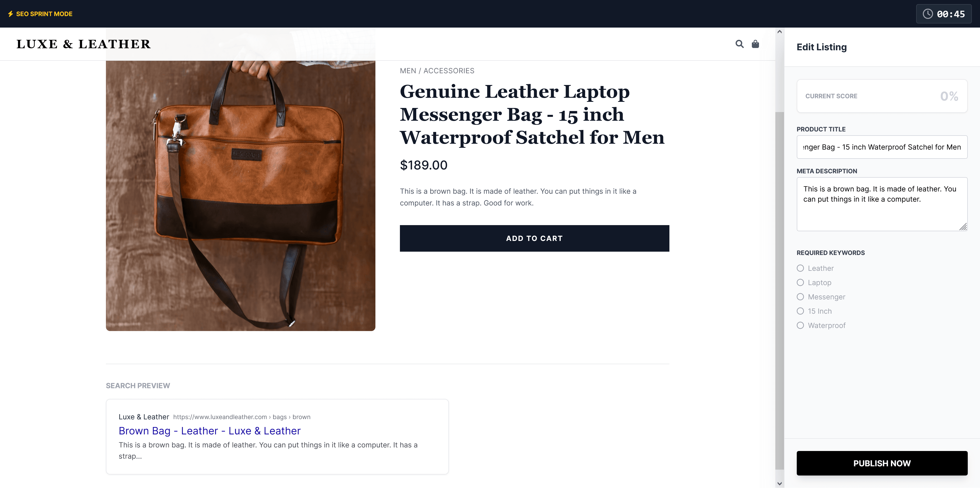Open the store search magnifier icon
The image size is (980, 488).
click(739, 44)
